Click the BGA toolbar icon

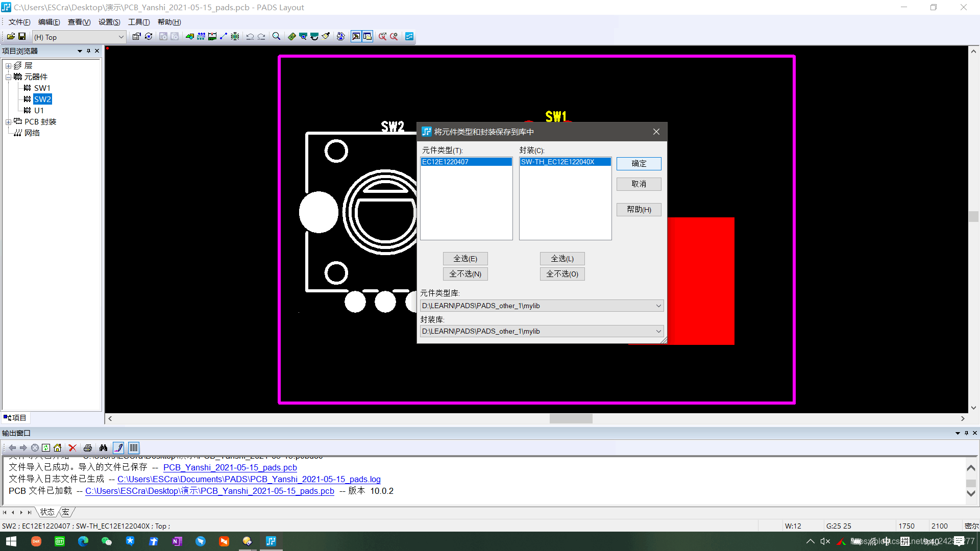235,36
